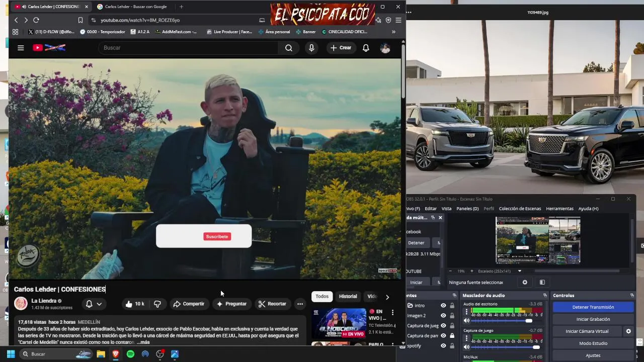Open Escalado preview scaling dropdown in OBS
Viewport: 644px width, 362px height.
(520, 271)
